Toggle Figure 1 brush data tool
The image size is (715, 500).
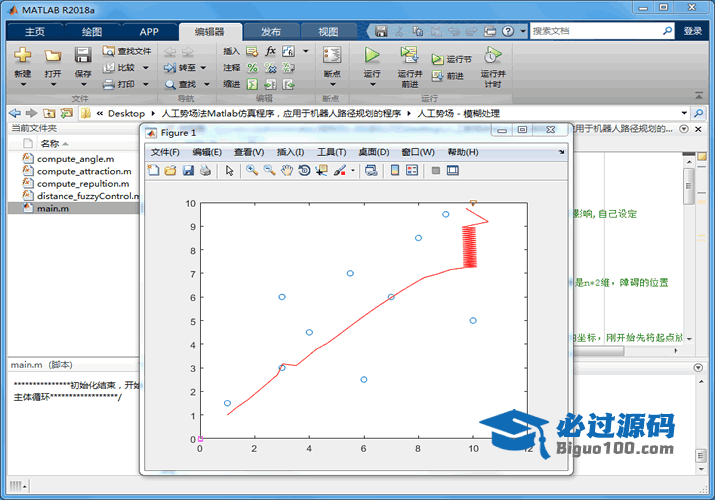[x=340, y=170]
